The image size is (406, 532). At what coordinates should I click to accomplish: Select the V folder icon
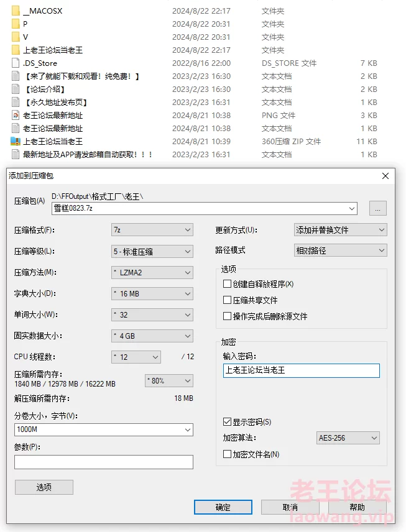16,37
